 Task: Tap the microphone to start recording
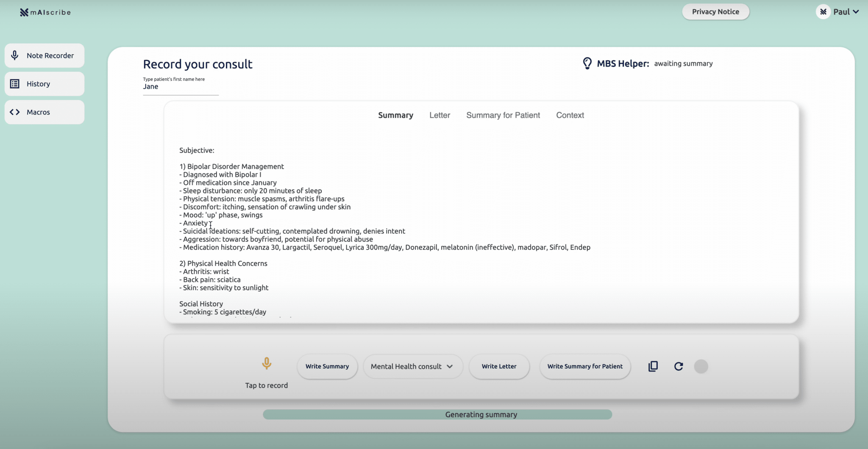tap(266, 363)
